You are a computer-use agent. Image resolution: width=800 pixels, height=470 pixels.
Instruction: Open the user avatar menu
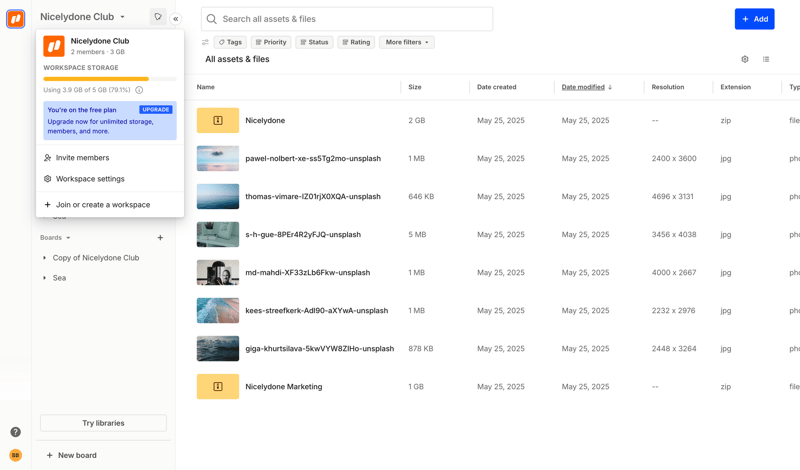pos(16,455)
